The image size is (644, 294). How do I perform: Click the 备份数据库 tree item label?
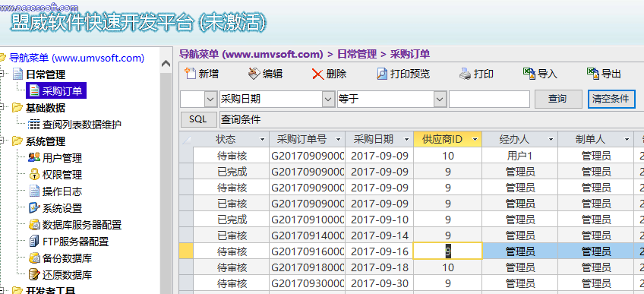pos(67,258)
